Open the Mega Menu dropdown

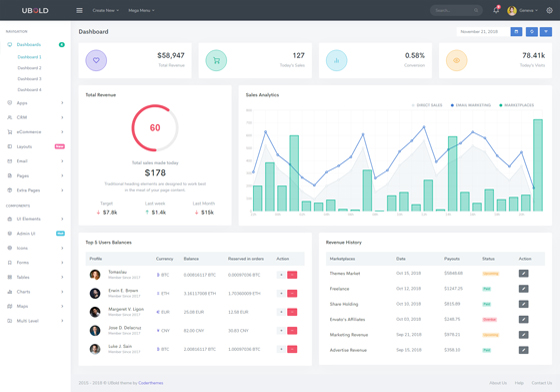tap(141, 10)
